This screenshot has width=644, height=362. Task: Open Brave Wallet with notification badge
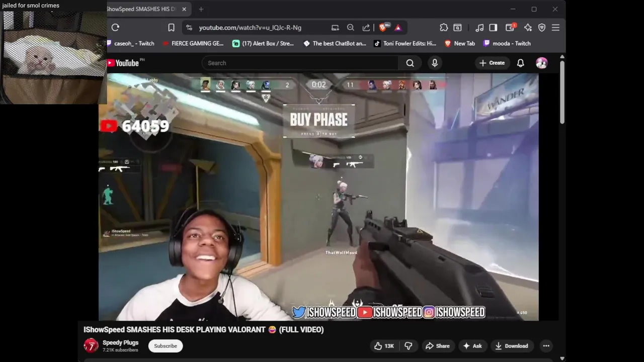tap(510, 28)
